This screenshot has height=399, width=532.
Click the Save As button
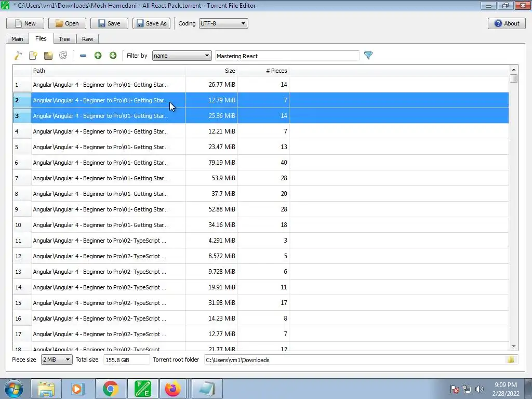(x=151, y=23)
